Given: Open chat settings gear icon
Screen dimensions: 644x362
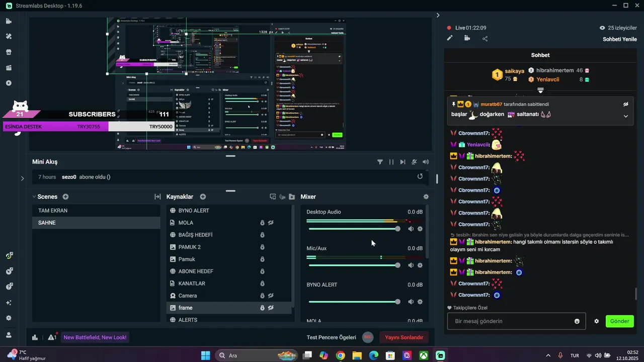Looking at the screenshot, I should (x=596, y=321).
